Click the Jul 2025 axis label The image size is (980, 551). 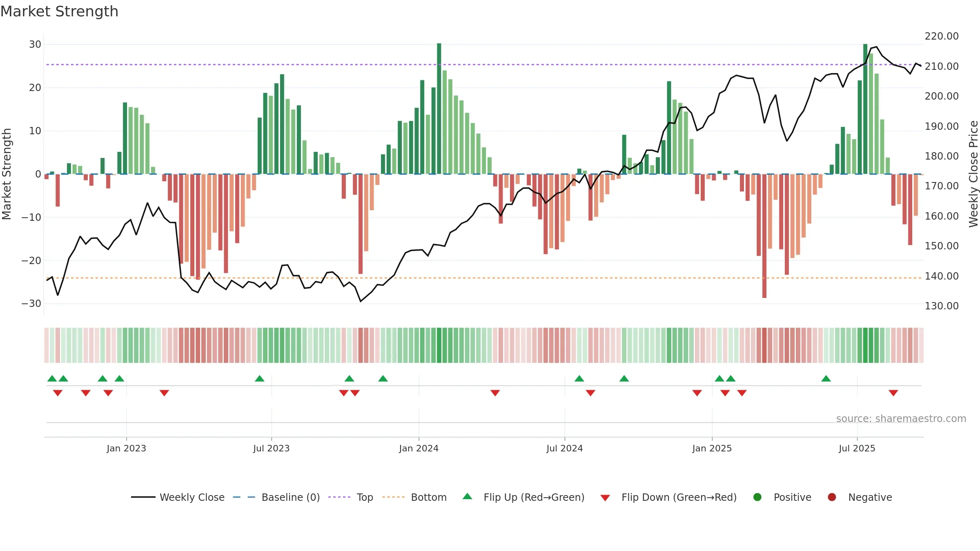click(857, 448)
